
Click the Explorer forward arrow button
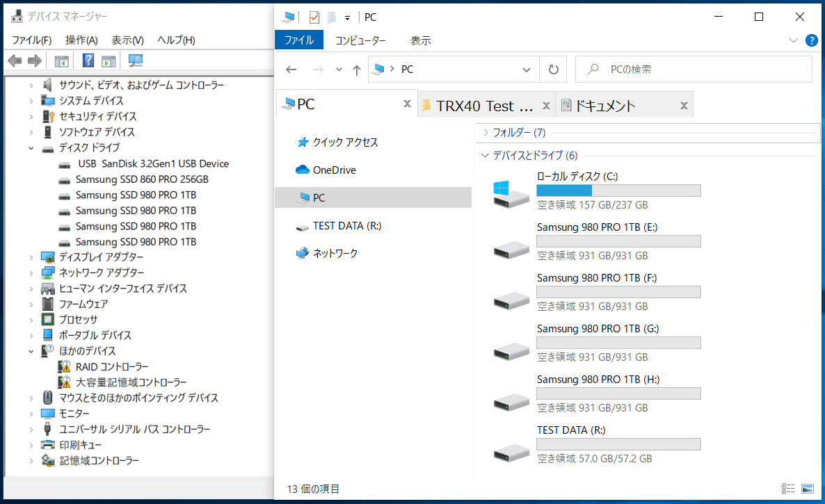click(x=318, y=70)
